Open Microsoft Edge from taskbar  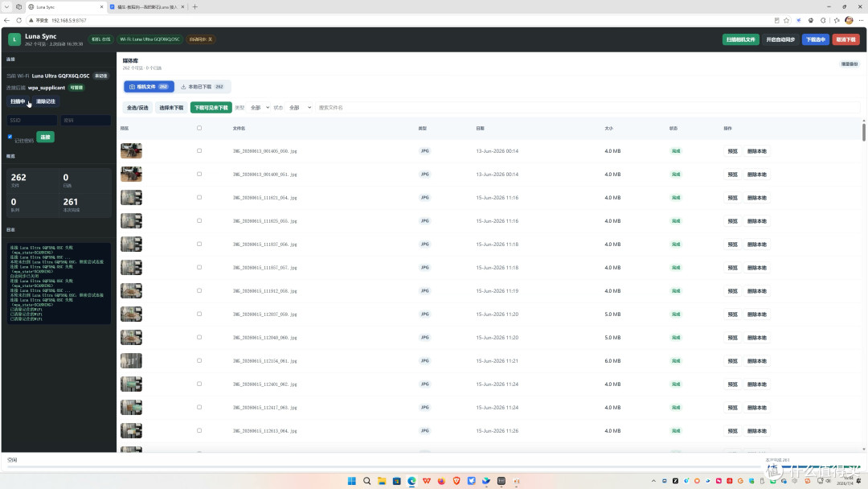[411, 481]
